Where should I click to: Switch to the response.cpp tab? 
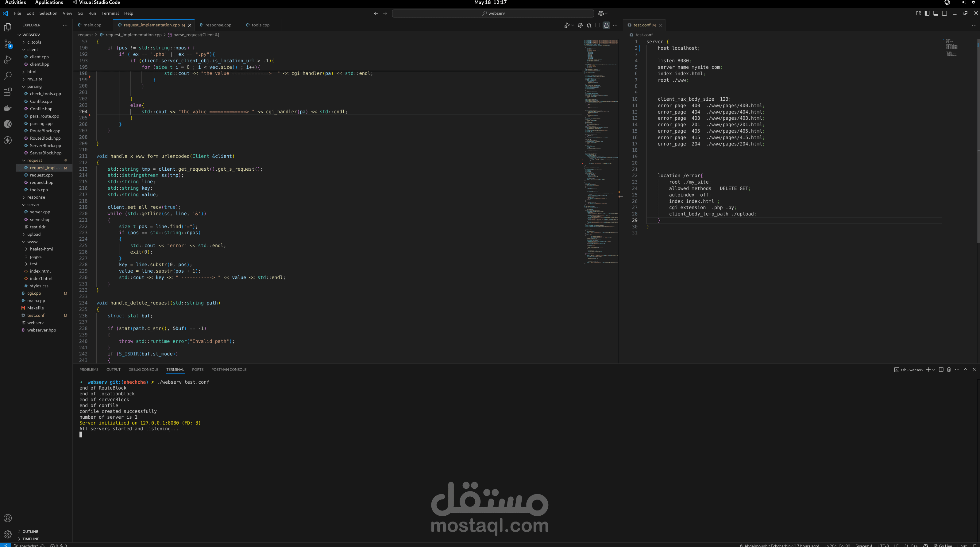pos(218,25)
